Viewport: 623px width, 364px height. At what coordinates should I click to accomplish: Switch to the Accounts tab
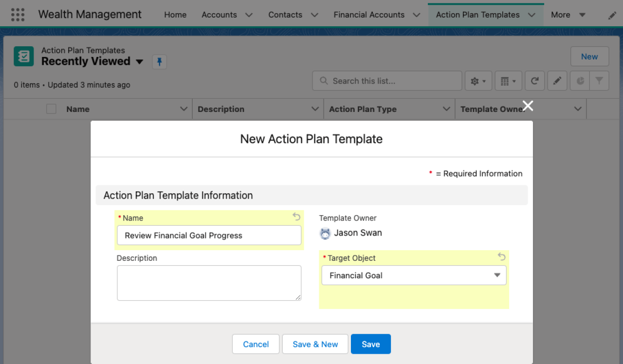(x=219, y=15)
